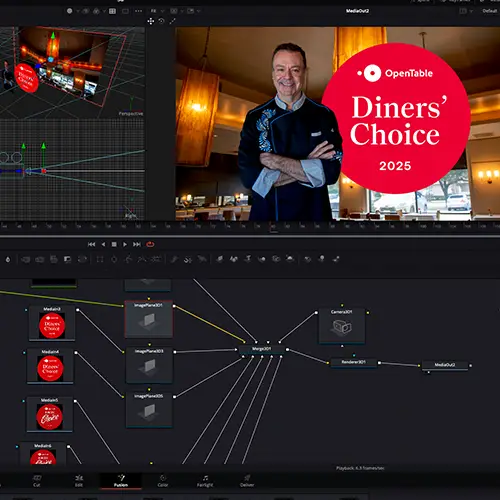The width and height of the screenshot is (500, 500).
Task: Add an Image Plane 3D node from toolbar
Action: [x=220, y=259]
